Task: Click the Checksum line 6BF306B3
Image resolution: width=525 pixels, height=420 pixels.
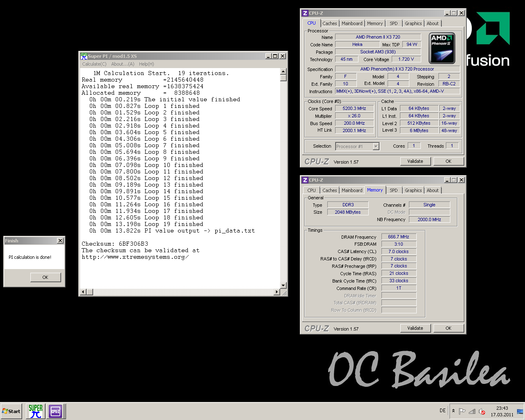Action: coord(115,244)
